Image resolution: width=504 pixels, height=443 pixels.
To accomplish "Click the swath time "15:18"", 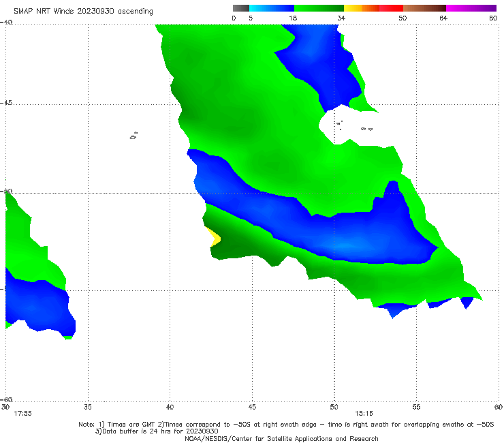I will pos(364,414).
